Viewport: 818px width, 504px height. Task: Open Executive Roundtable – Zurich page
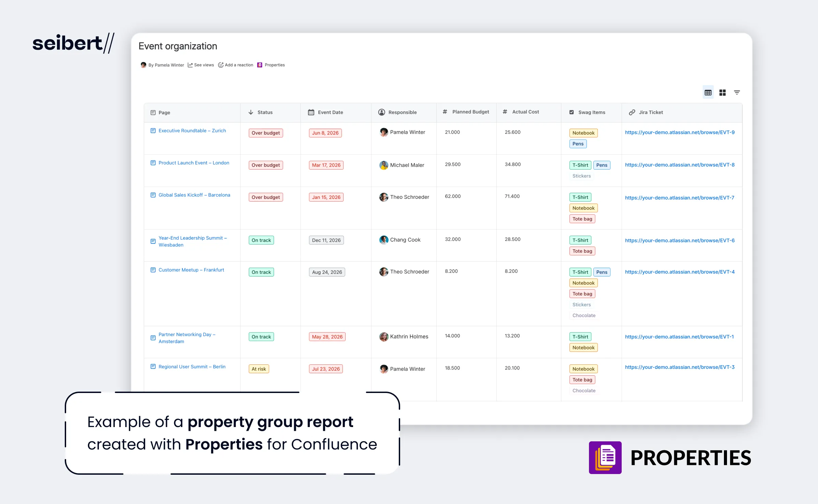point(192,131)
